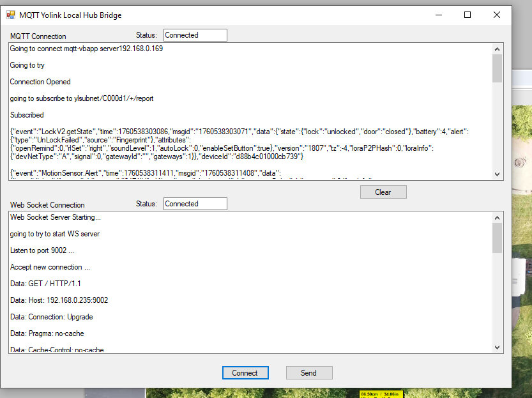This screenshot has width=532, height=398.
Task: Click the Web Socket Connection status field
Action: pos(195,204)
